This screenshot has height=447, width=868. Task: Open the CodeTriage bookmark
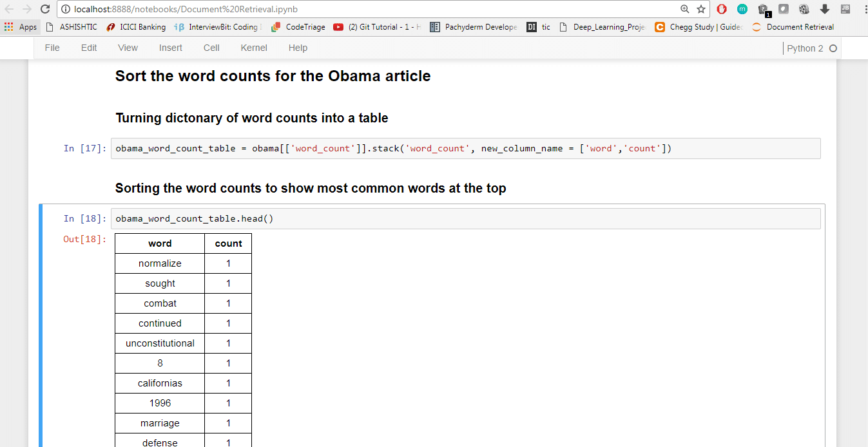(298, 27)
